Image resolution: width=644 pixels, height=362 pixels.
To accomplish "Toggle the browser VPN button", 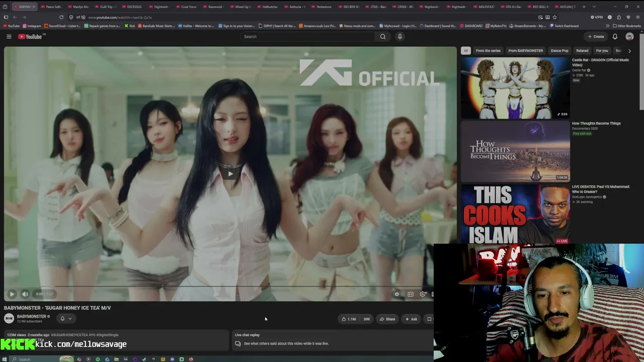I will (x=597, y=17).
